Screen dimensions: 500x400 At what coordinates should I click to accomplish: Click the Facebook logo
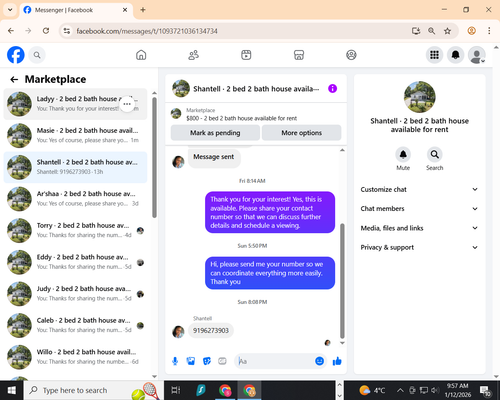tap(16, 55)
